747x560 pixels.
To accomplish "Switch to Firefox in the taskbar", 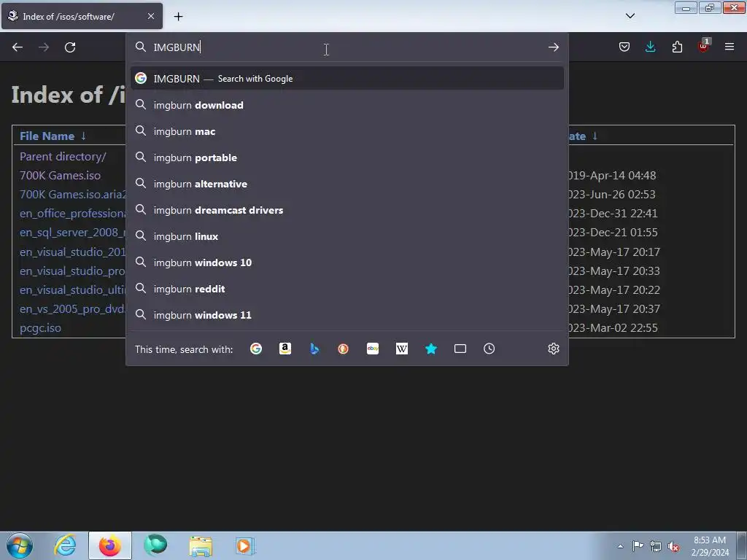I will coord(110,545).
